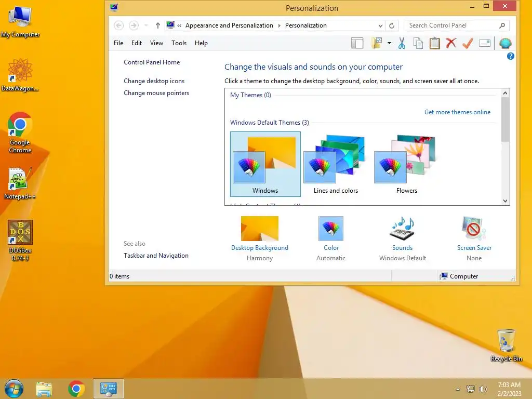Image resolution: width=532 pixels, height=399 pixels.
Task: Expand the address bar history dropdown
Action: tap(380, 25)
